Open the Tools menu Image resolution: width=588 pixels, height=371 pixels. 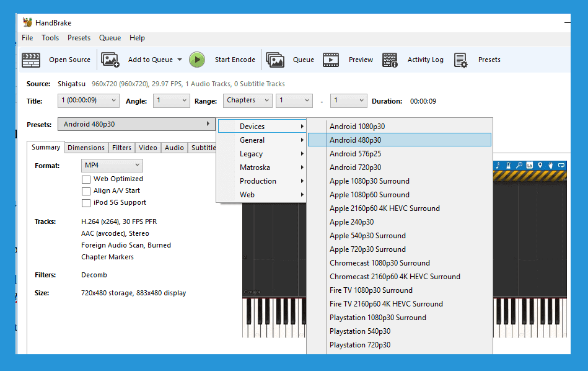pos(50,38)
